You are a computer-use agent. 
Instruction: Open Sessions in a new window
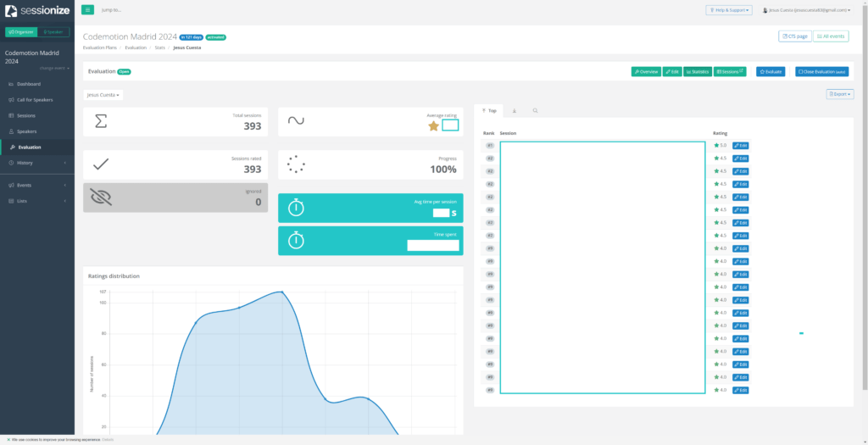[730, 71]
